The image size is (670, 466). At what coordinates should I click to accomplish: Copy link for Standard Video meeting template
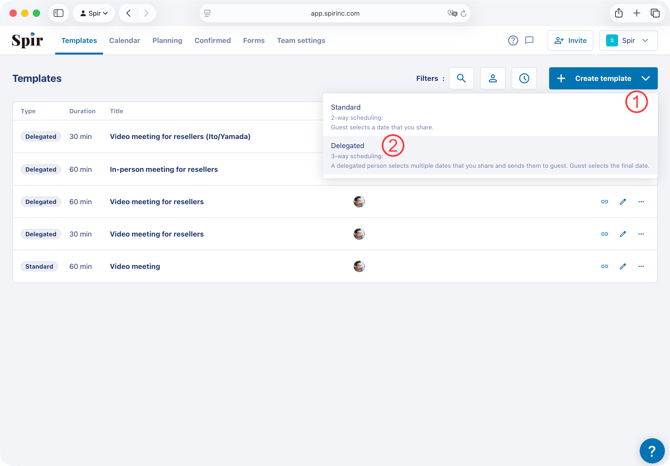(604, 266)
